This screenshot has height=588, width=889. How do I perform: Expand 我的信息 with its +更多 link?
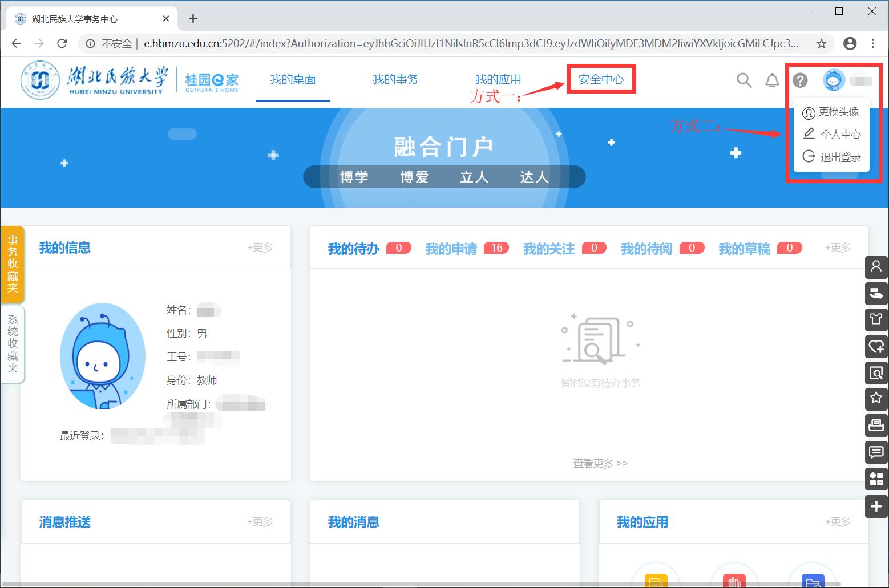(260, 248)
